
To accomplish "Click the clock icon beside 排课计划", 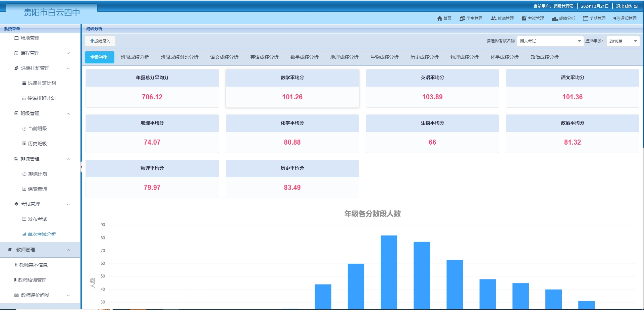I will click(24, 174).
